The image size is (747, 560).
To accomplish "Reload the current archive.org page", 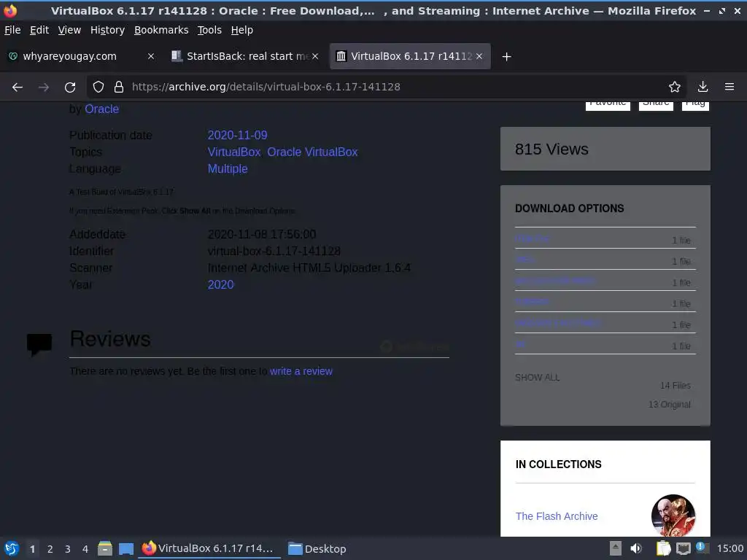I will 70,87.
